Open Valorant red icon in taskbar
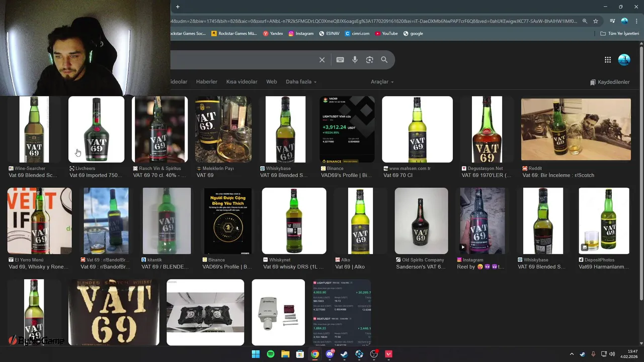 point(388,354)
